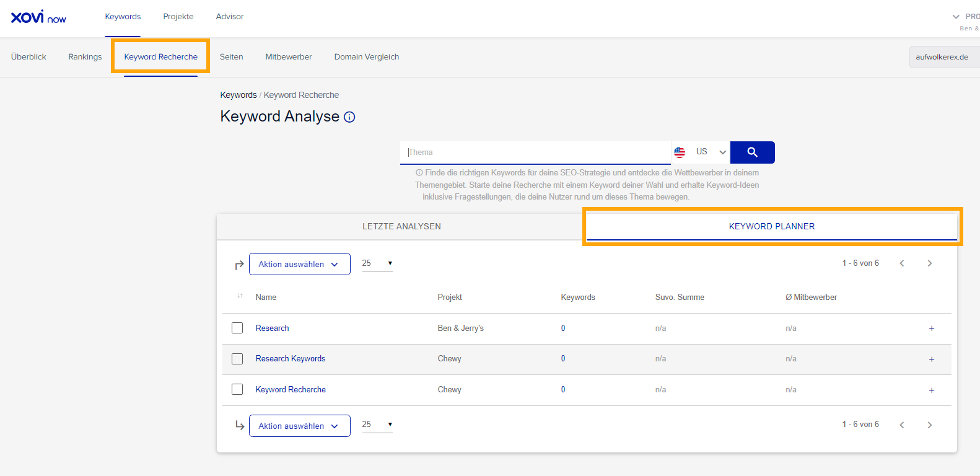
Task: Tick the checkbox for Research Keywords row
Action: [x=237, y=359]
